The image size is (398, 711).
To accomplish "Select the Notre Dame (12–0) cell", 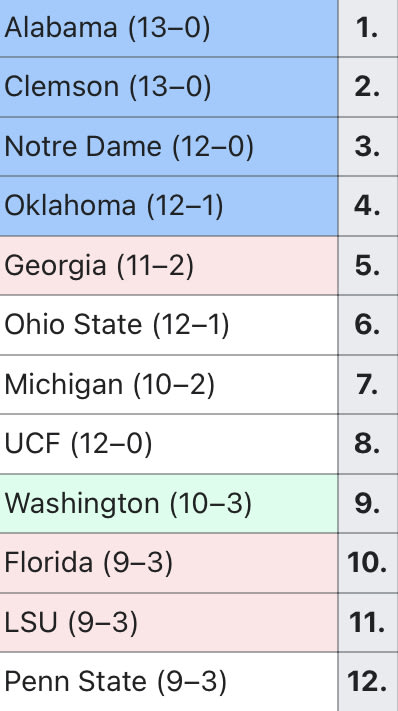I will coord(169,146).
